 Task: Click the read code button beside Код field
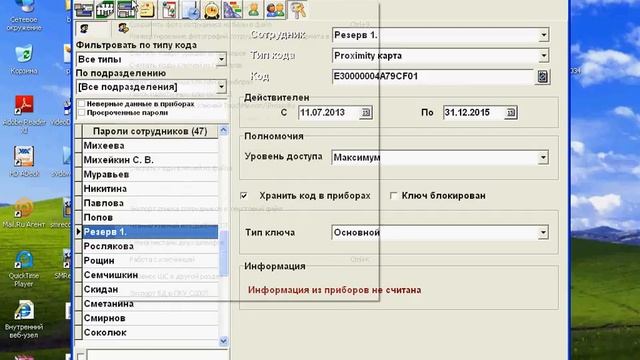coord(542,76)
